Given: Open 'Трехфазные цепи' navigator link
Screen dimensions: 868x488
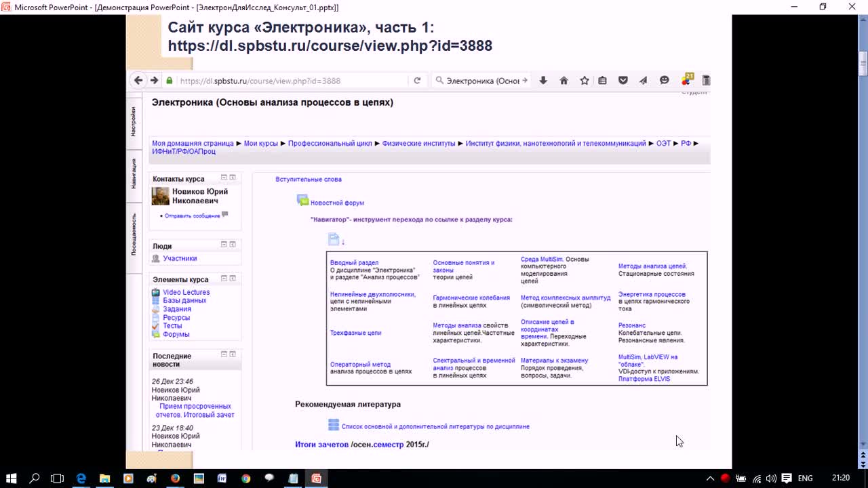Looking at the screenshot, I should coord(355,333).
